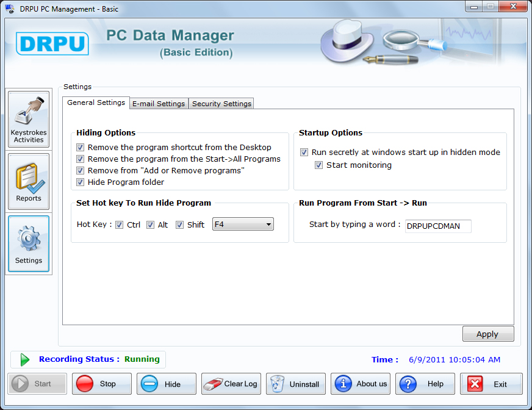Open Help with the question mark button
532x410 pixels.
(x=426, y=384)
